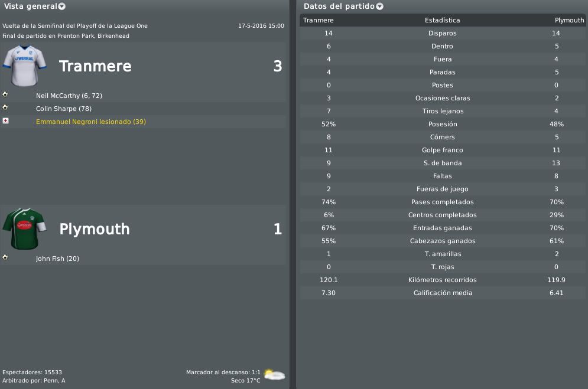Click the cloudy weather icon

[275, 374]
